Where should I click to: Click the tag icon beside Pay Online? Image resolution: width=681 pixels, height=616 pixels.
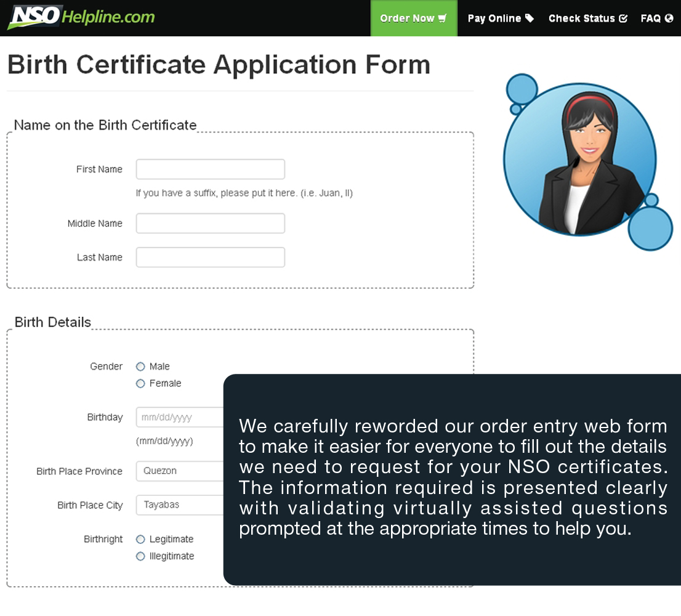[530, 18]
